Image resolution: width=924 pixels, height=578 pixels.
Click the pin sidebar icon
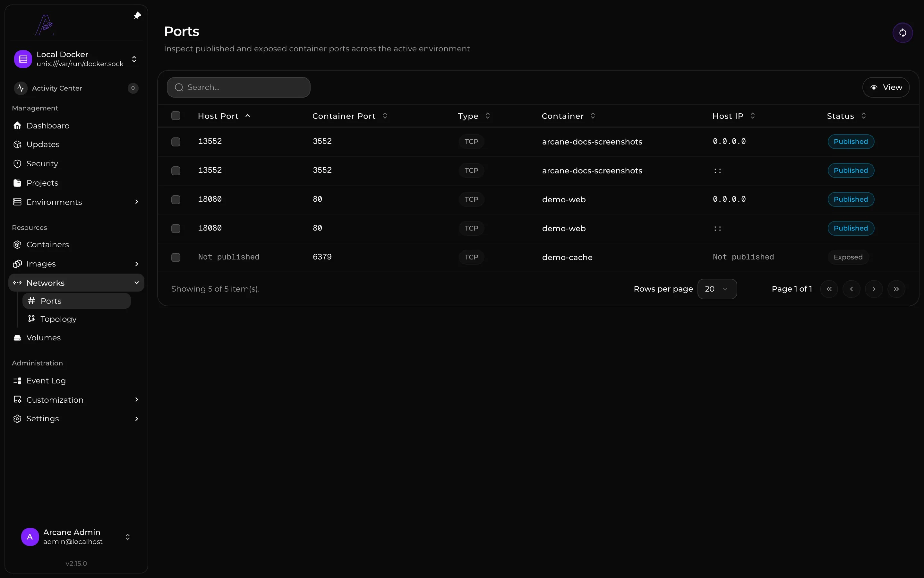click(137, 16)
